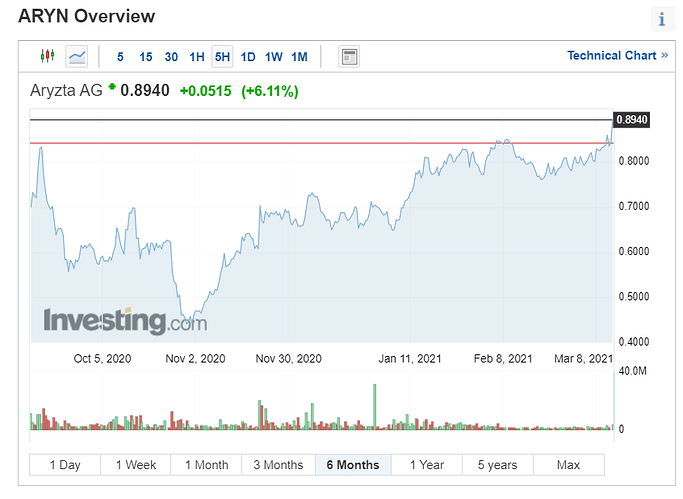Choose the Max range tab
The height and width of the screenshot is (499, 683).
pyautogui.click(x=568, y=465)
